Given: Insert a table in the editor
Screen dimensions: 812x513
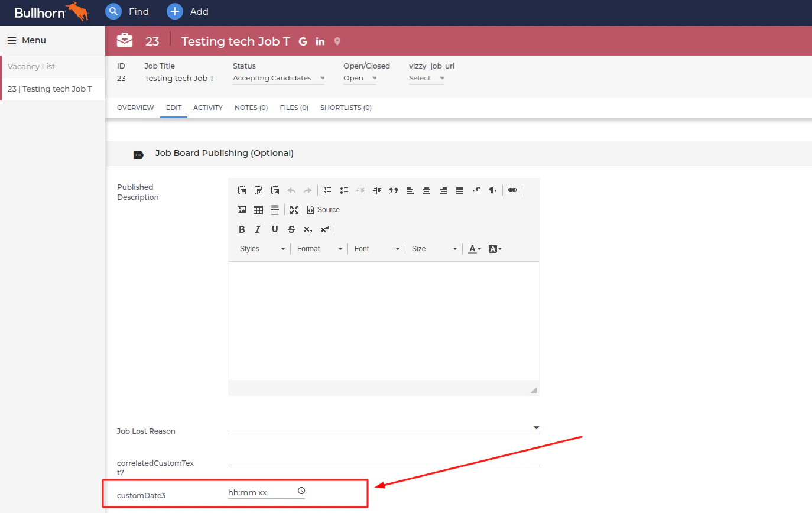Looking at the screenshot, I should [258, 210].
